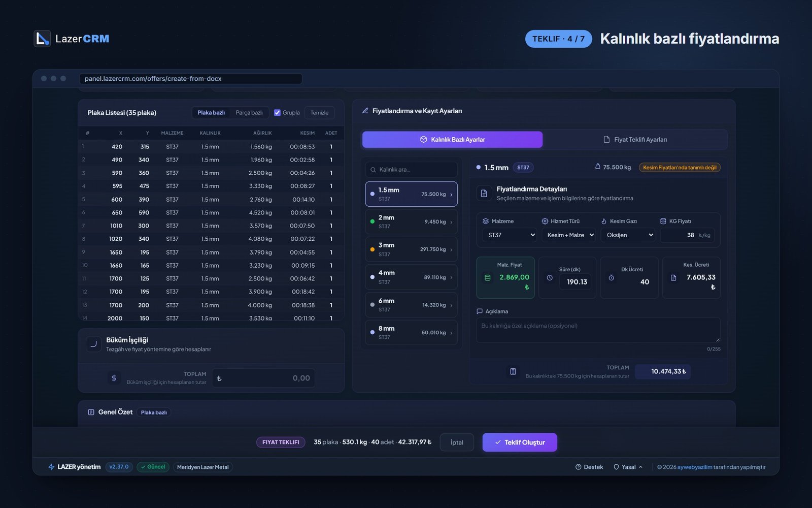Open the Kesim Gazı Oksijen dropdown
The height and width of the screenshot is (508, 812).
pyautogui.click(x=628, y=235)
